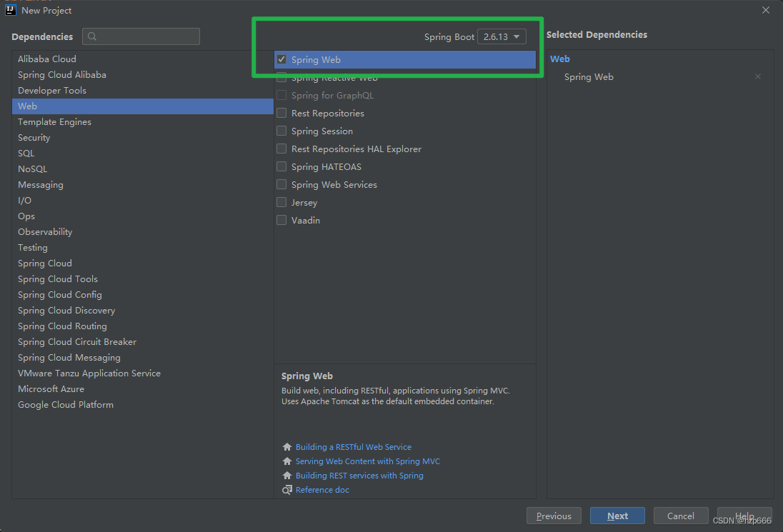This screenshot has width=783, height=532.
Task: Open Help for the wizard
Action: [744, 516]
